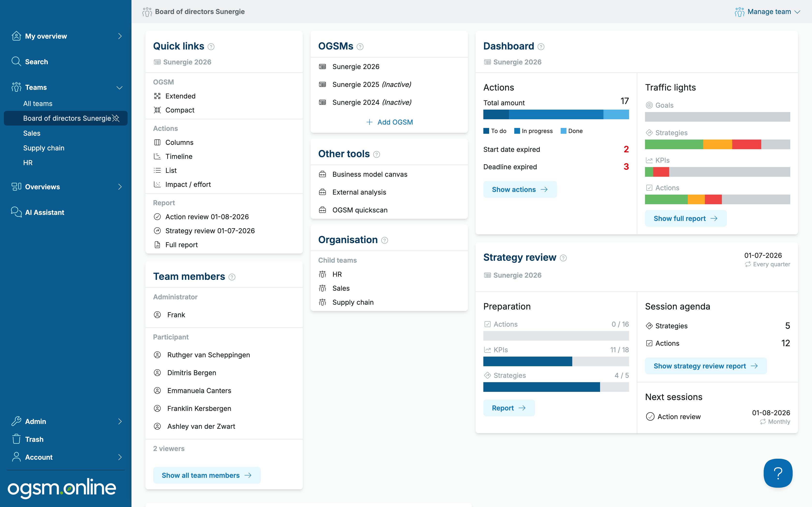Click the Trash bin icon
The image size is (812, 507).
(16, 439)
